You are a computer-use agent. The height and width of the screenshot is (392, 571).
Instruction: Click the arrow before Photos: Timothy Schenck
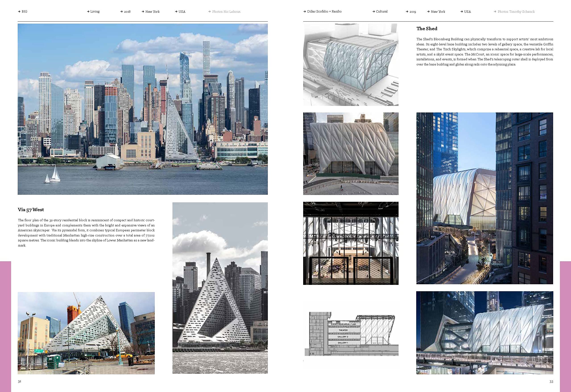(495, 12)
